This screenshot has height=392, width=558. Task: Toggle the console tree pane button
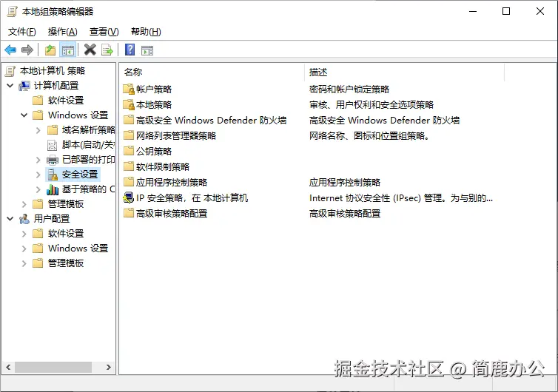click(68, 50)
